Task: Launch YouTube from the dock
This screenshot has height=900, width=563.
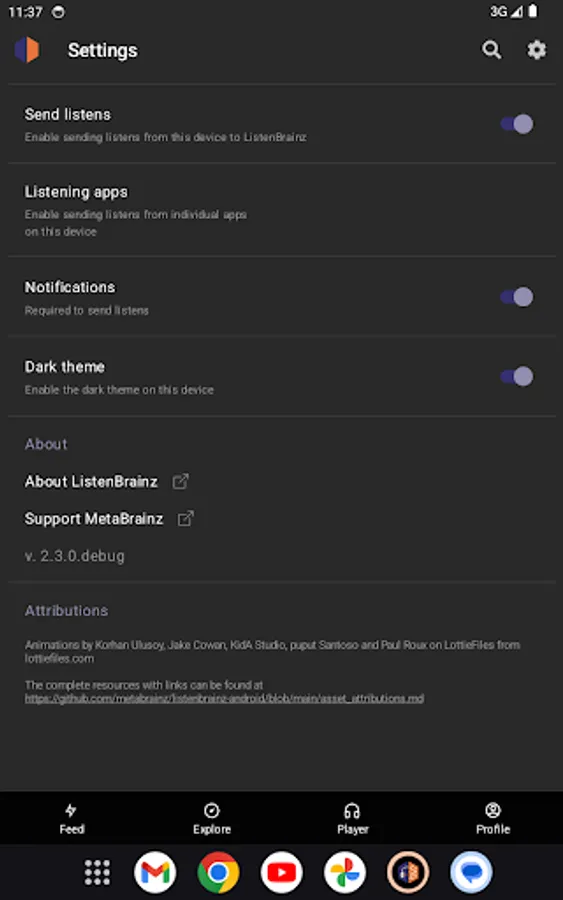Action: point(281,872)
